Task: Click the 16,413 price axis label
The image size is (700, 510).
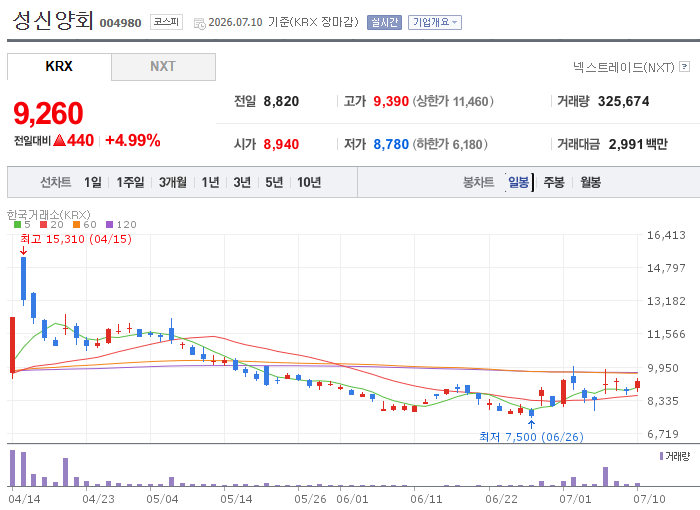Action: click(666, 235)
